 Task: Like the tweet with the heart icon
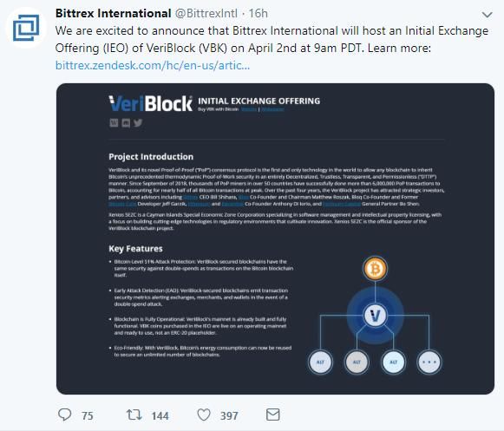[204, 415]
